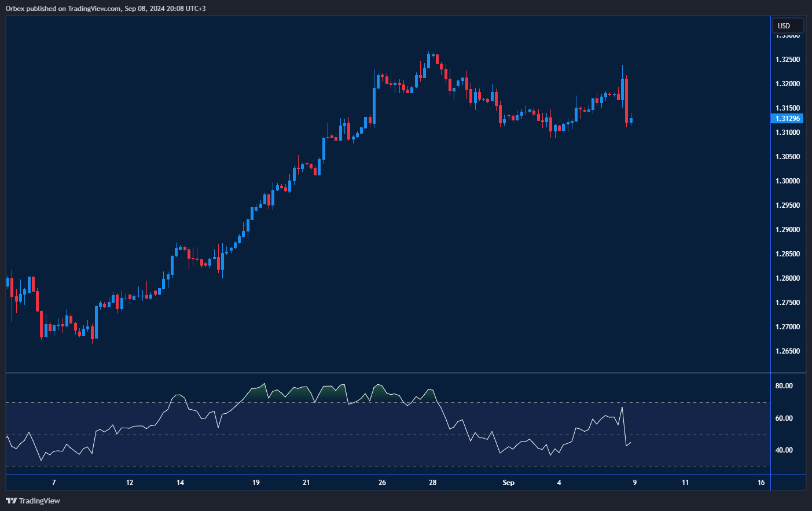This screenshot has height=511, width=812.
Task: Select the Sep label on time axis
Action: (508, 483)
